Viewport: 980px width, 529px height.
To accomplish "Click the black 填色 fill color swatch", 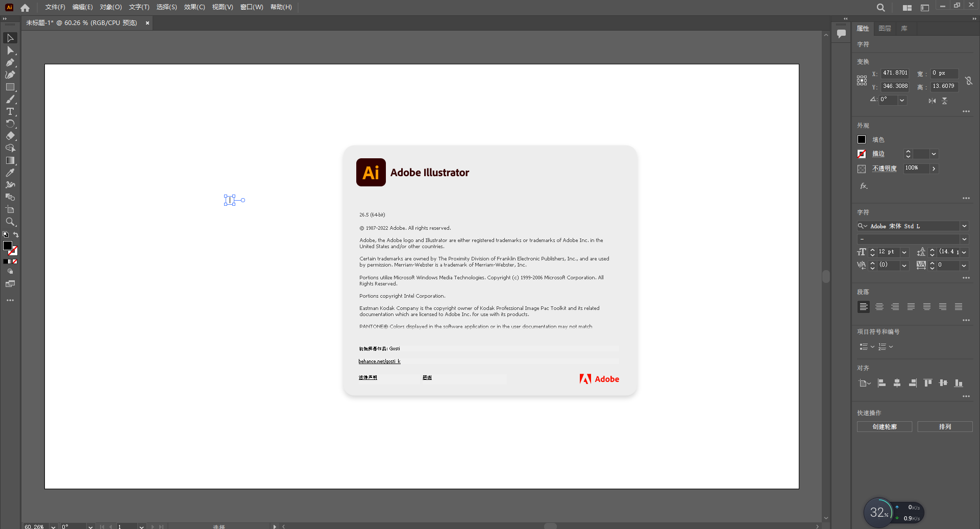I will (x=861, y=139).
